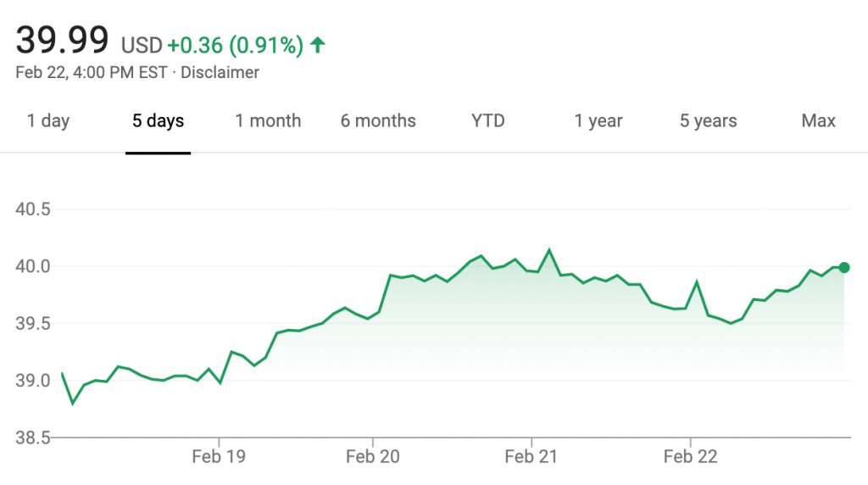Click the 38.5 y-axis label
The height and width of the screenshot is (485, 868).
coord(33,438)
